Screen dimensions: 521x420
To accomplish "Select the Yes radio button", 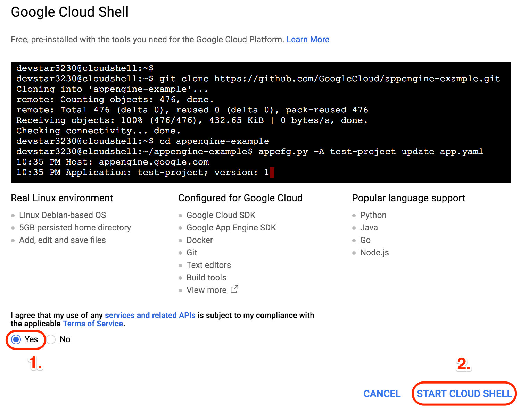I will pos(16,339).
